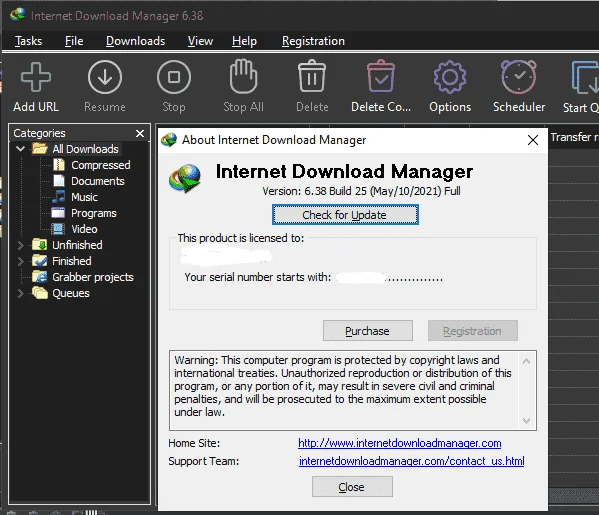This screenshot has width=599, height=515.
Task: Open the Home Site link
Action: click(x=400, y=443)
